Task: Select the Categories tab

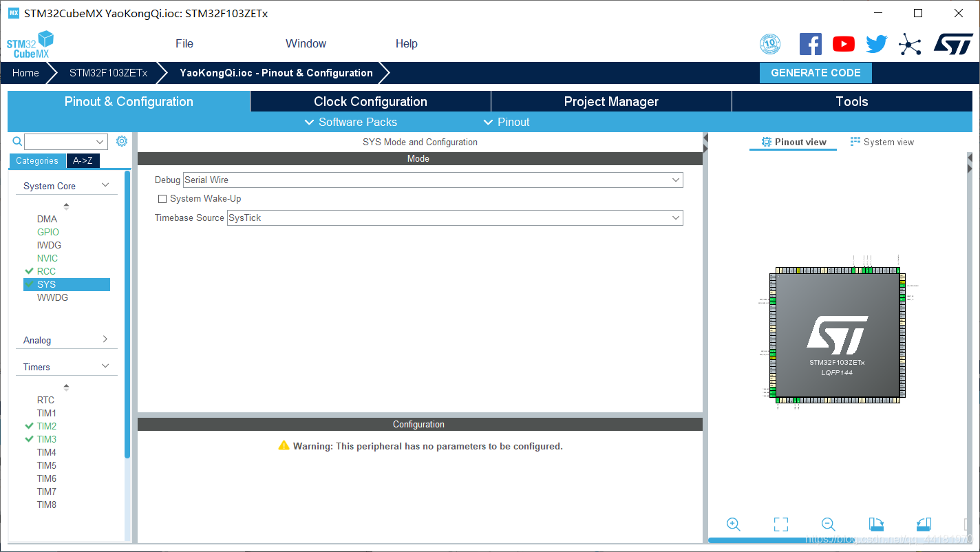Action: 37,160
